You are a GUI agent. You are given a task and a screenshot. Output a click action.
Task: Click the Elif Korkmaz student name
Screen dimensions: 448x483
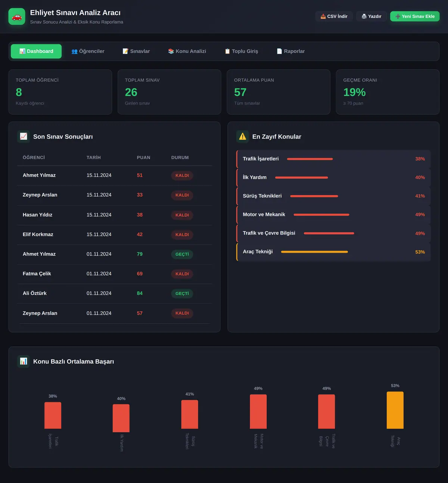(x=38, y=235)
